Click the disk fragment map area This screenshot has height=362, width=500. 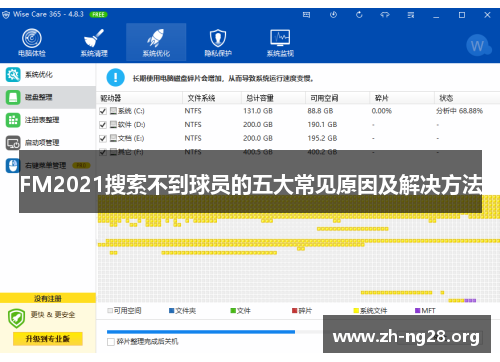(x=298, y=248)
